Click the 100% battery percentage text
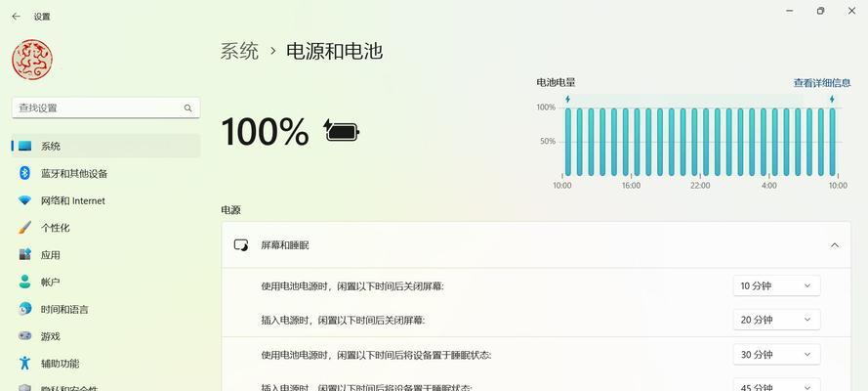 pos(265,131)
